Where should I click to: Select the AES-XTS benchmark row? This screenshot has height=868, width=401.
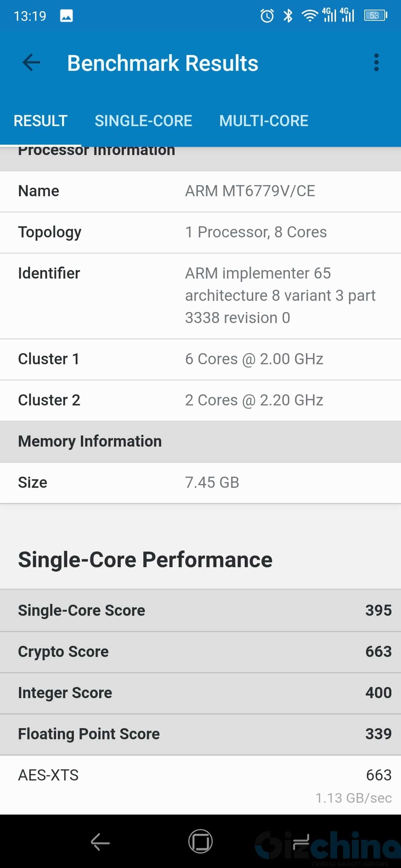point(200,785)
